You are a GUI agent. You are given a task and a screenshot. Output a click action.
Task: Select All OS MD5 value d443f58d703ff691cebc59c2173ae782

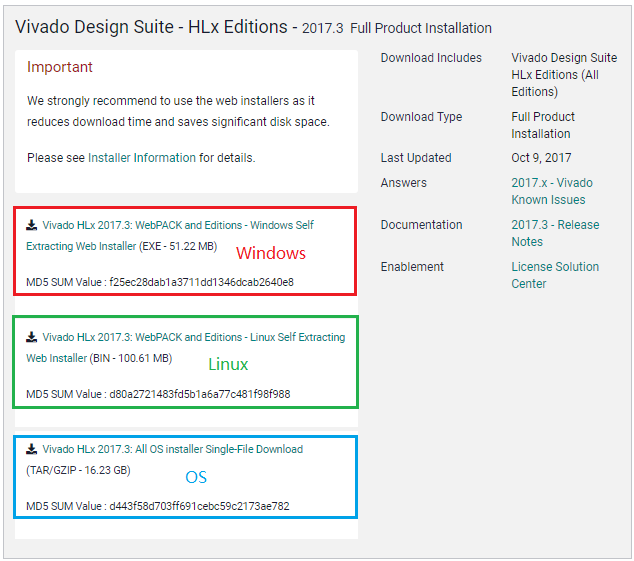pyautogui.click(x=199, y=506)
